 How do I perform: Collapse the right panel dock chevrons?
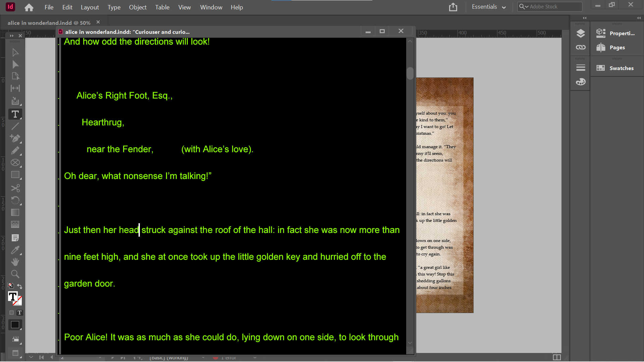tap(639, 18)
